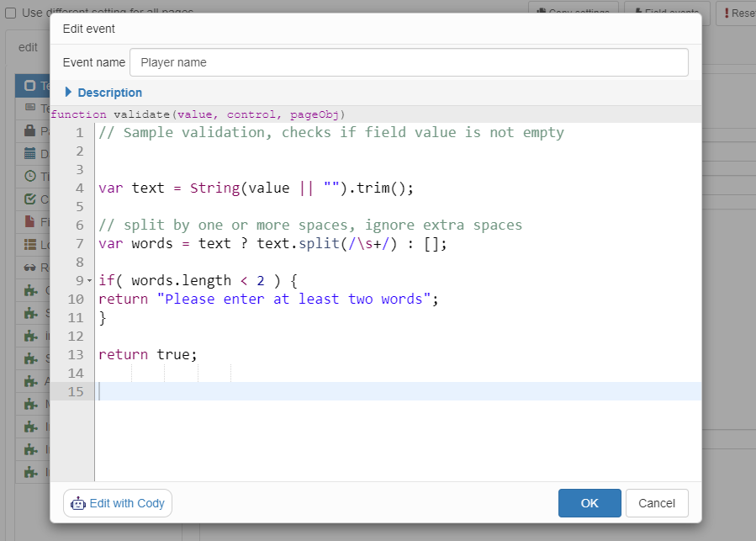The width and height of the screenshot is (756, 541).
Task: Click the list rows icon in sidebar
Action: [x=30, y=245]
